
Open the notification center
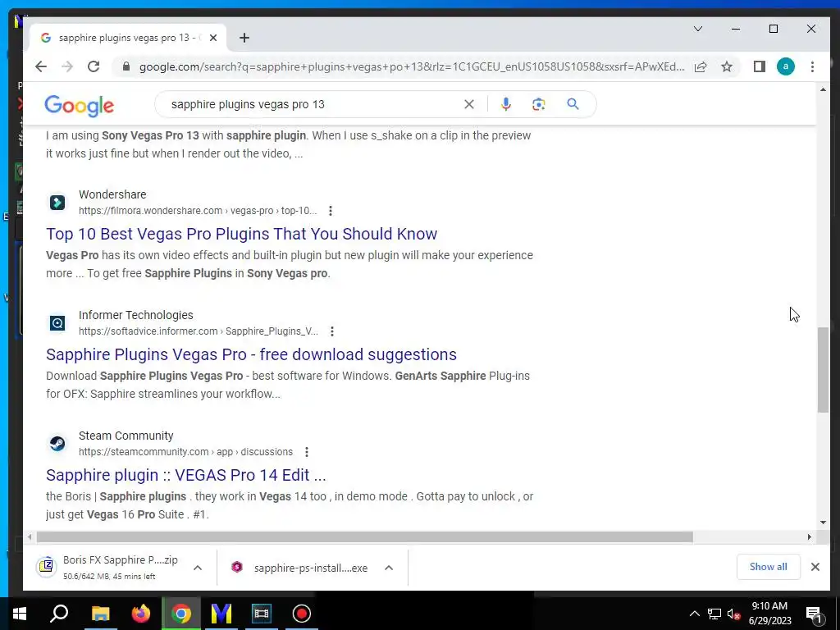click(814, 614)
